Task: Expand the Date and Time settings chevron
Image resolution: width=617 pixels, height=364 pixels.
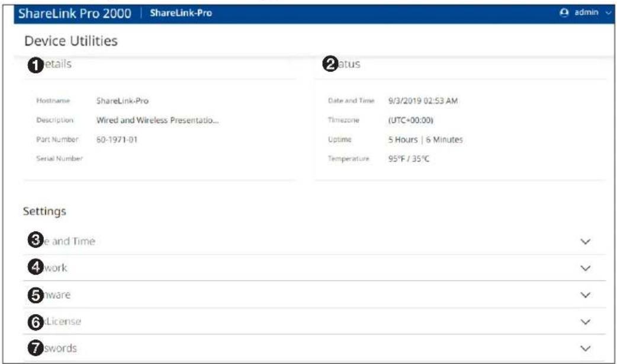Action: [586, 241]
